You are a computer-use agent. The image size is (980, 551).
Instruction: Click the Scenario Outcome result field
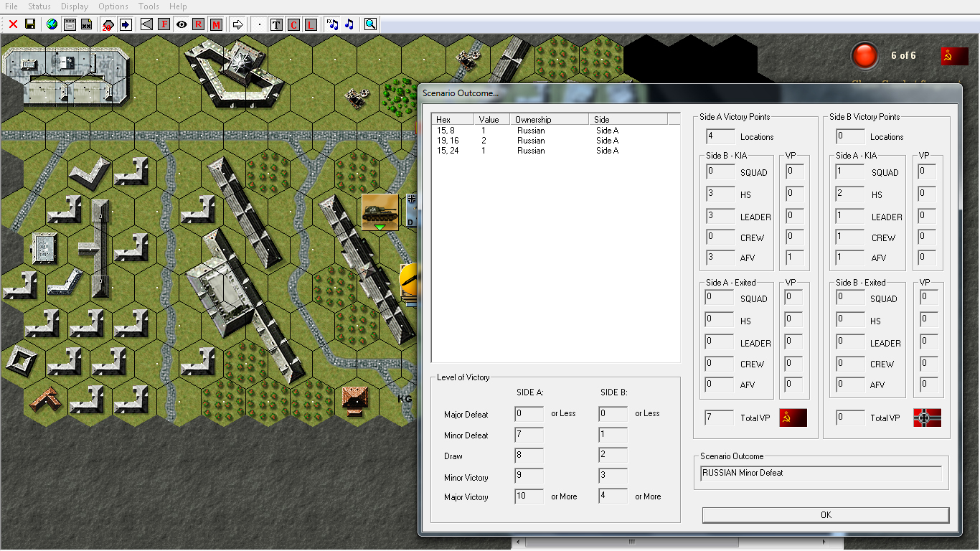(x=821, y=474)
